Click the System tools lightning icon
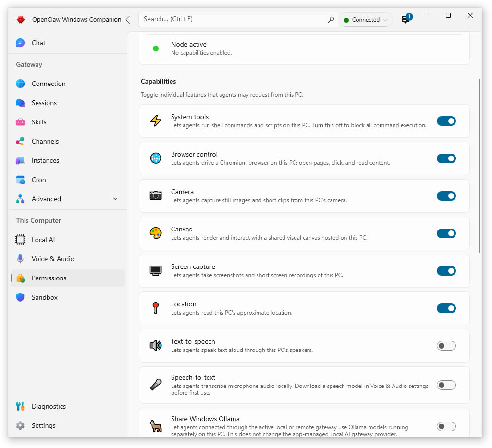Image resolution: width=492 pixels, height=448 pixels. pos(156,121)
